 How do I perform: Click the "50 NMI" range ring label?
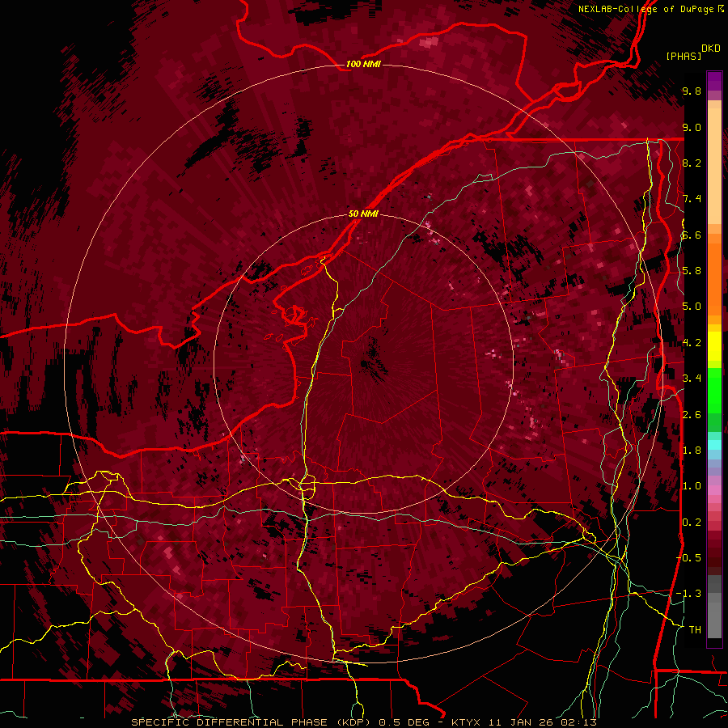[x=363, y=214]
